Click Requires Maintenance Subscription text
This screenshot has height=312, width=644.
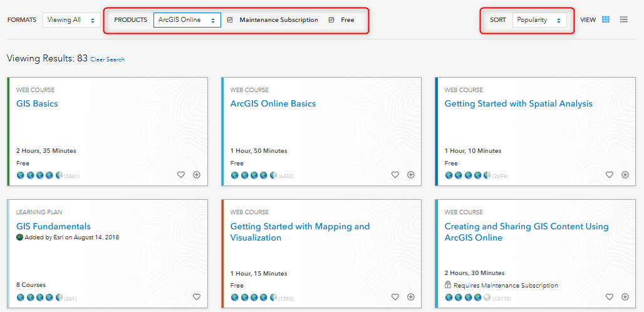506,285
